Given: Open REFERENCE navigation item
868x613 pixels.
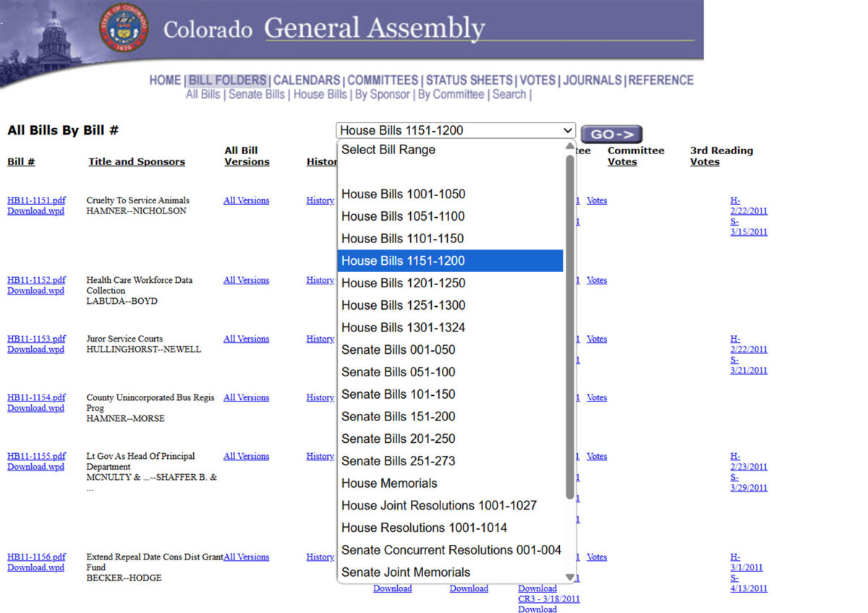Looking at the screenshot, I should coord(660,80).
